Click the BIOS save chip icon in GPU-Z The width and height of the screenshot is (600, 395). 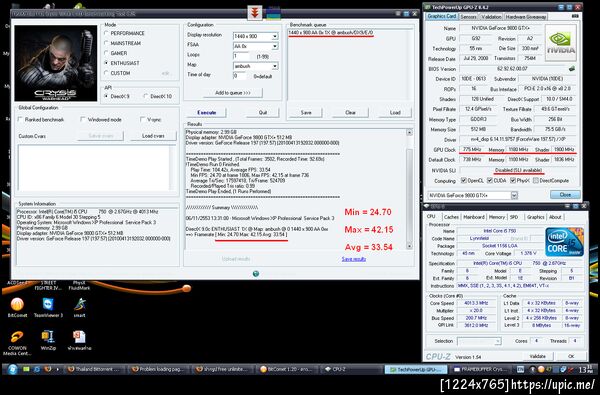(572, 69)
